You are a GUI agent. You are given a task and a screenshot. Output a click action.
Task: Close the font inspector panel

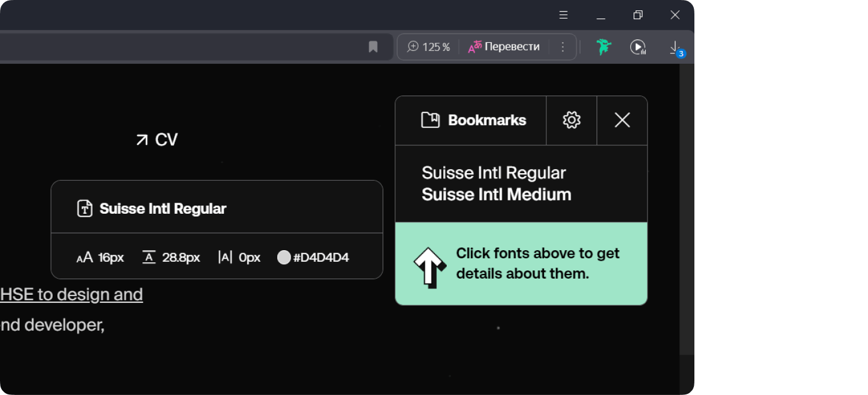[622, 120]
